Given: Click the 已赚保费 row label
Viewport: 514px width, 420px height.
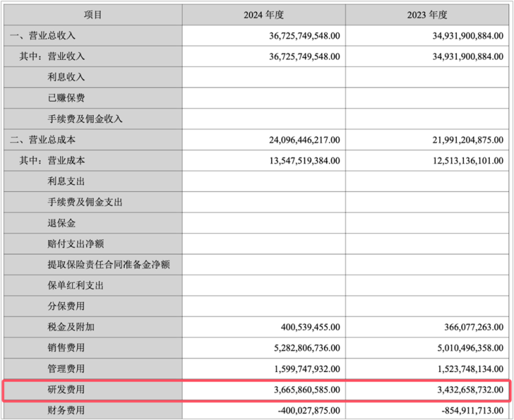Looking at the screenshot, I should (66, 98).
